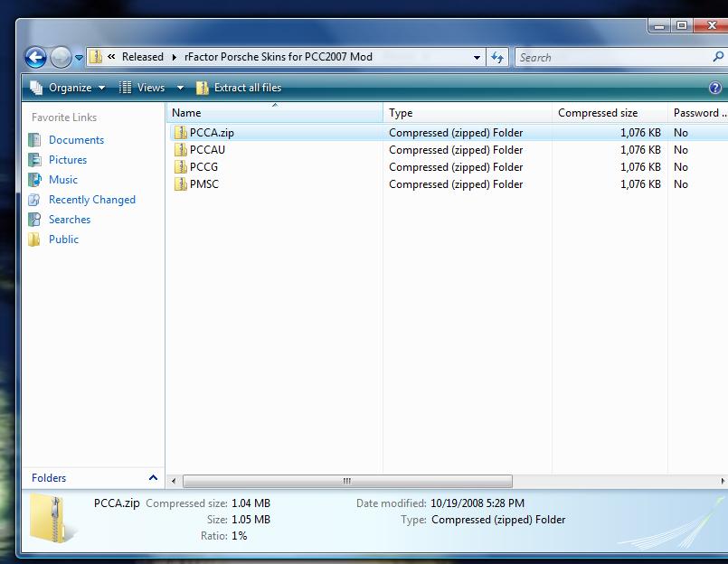Click the Public folder icon

[34, 240]
